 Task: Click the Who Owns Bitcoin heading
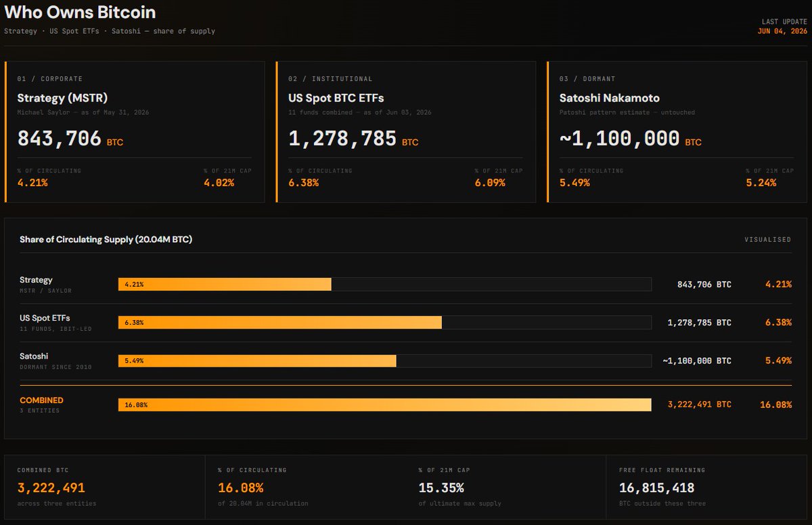tap(80, 12)
